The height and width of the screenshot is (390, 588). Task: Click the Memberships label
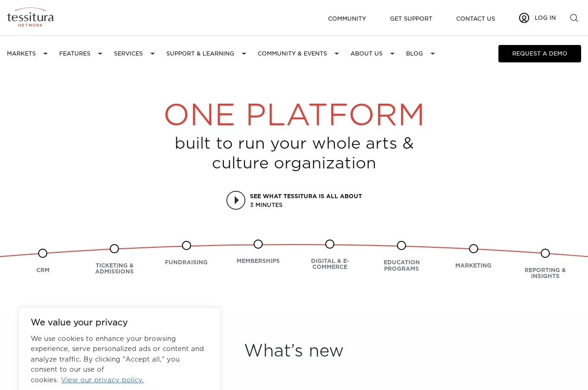pos(258,261)
